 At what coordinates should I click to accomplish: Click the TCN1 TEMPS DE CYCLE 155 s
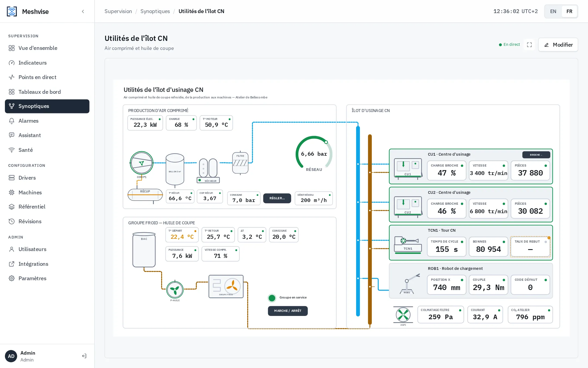[446, 247]
